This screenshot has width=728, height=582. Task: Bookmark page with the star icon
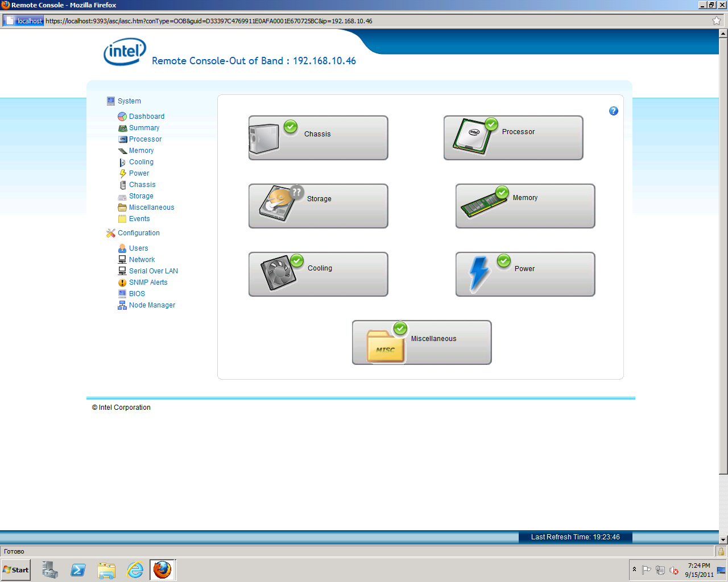[716, 21]
